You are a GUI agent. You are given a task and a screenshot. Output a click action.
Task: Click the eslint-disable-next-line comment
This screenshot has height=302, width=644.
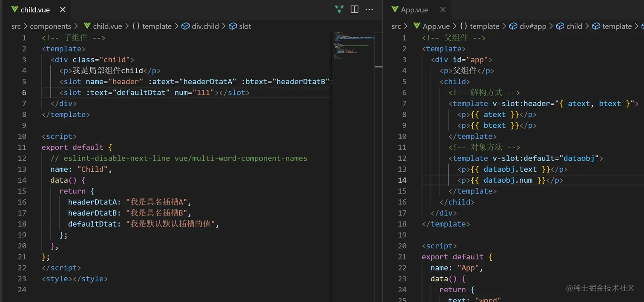click(179, 158)
